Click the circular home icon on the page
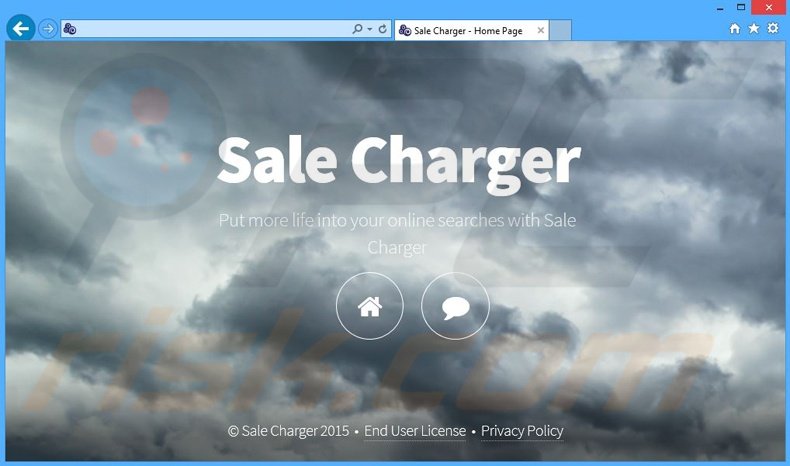Image resolution: width=790 pixels, height=466 pixels. pyautogui.click(x=370, y=306)
